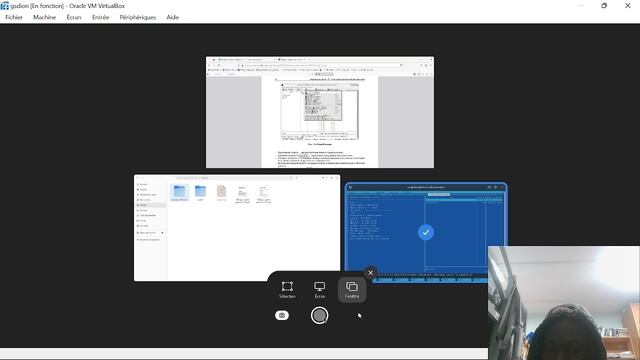
Task: Restore down the VirtualBox window
Action: (x=604, y=6)
